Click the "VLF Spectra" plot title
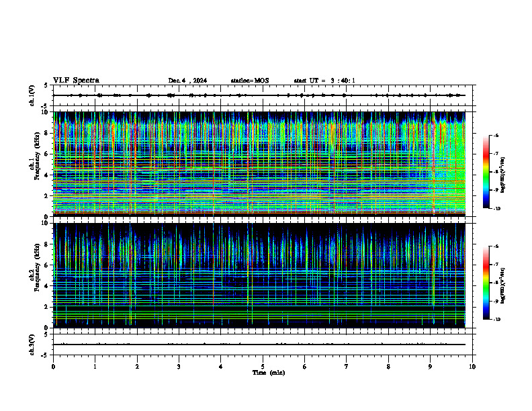Screen dimensions: 532x411 click(76, 81)
